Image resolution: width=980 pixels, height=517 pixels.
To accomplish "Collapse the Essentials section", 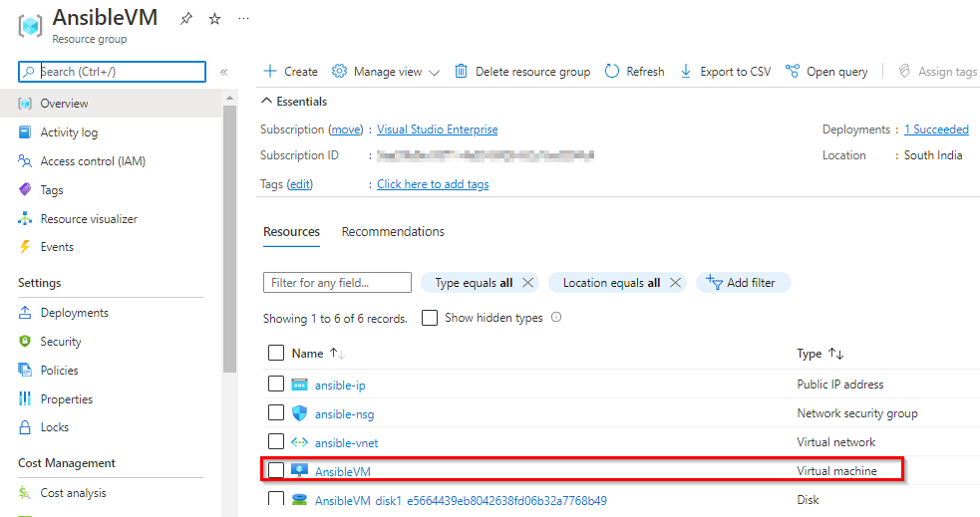I will 294,102.
